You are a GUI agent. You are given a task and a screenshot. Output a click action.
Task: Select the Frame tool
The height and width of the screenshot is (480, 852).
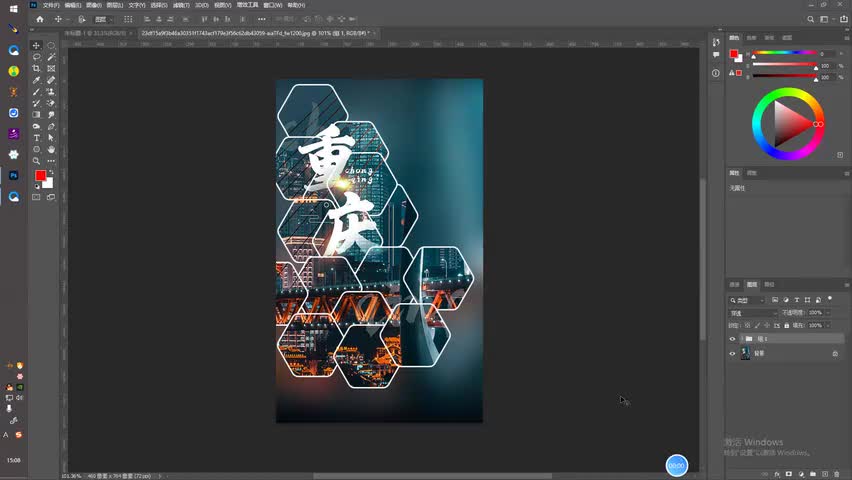(51, 68)
